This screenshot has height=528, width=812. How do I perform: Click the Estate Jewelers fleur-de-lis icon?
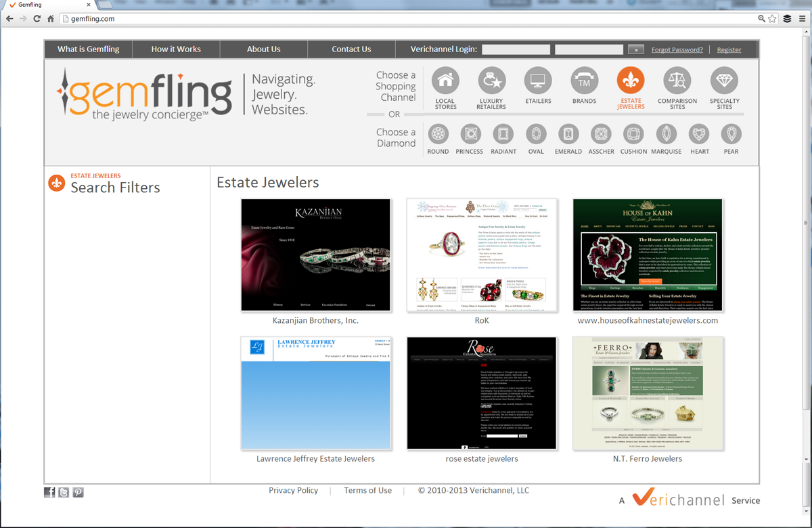coord(631,81)
